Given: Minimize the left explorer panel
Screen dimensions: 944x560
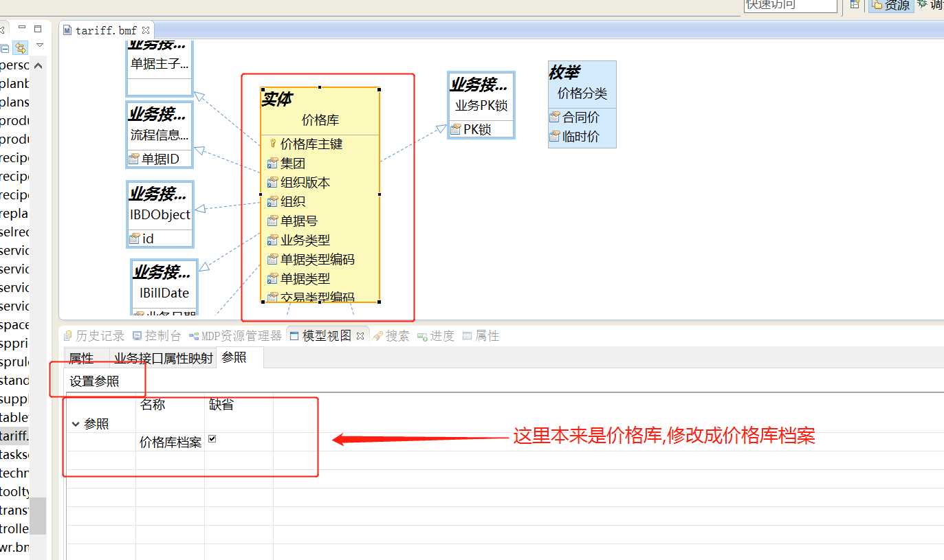Looking at the screenshot, I should [x=22, y=28].
